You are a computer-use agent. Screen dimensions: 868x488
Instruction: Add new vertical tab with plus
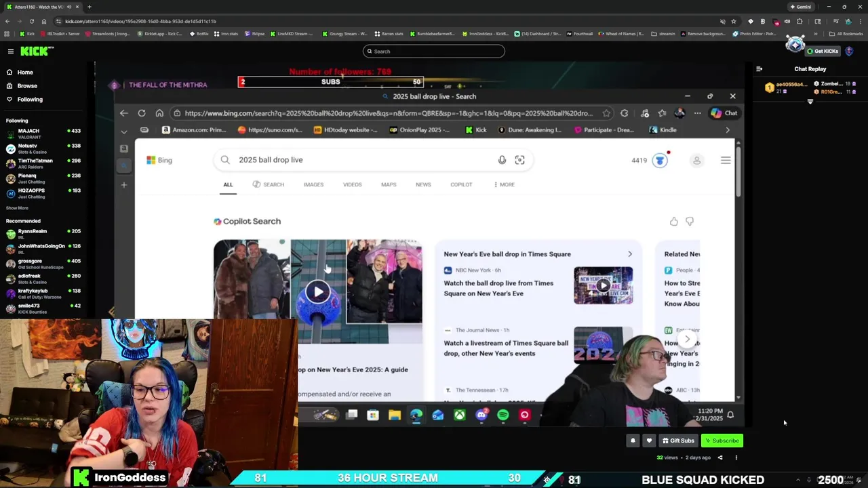[123, 184]
